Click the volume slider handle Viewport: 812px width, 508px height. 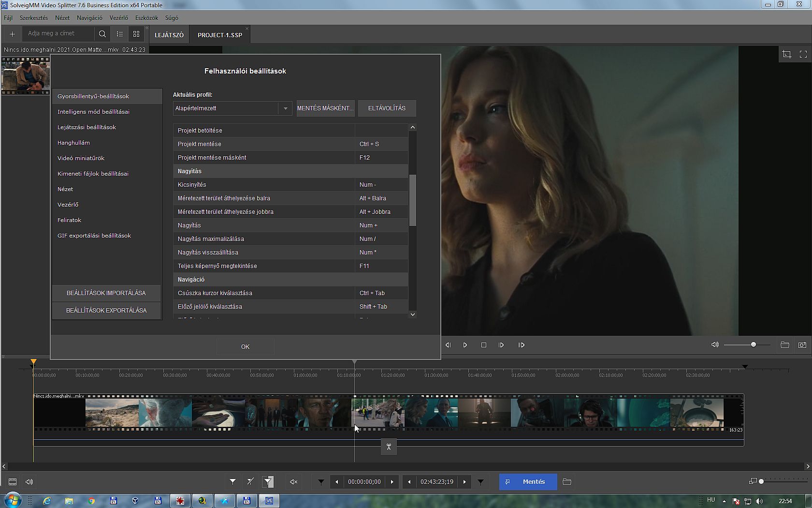pos(753,344)
